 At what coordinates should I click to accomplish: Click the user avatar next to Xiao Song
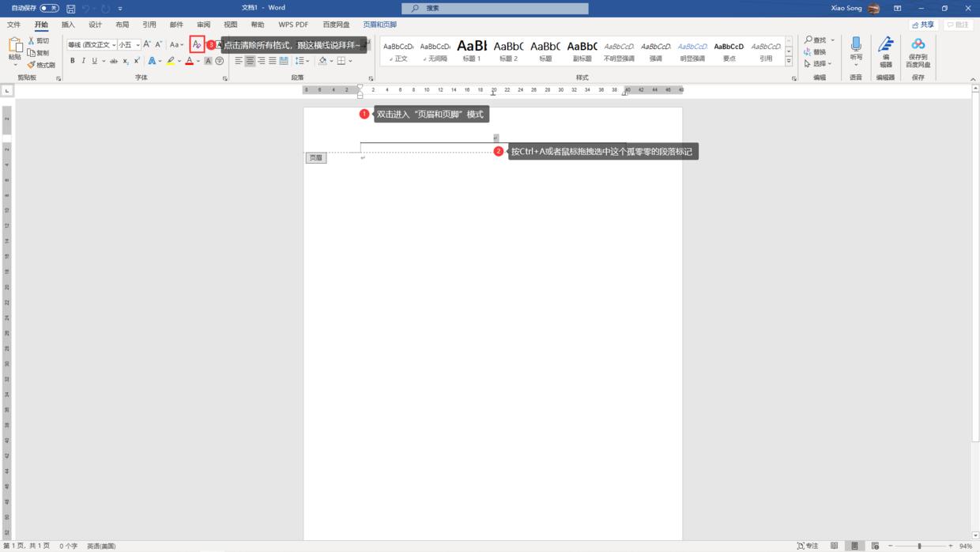click(873, 8)
